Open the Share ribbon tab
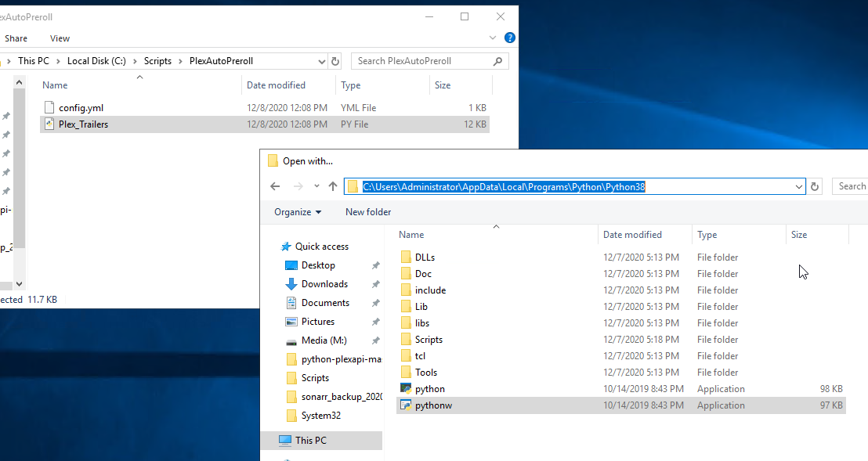 (16, 38)
